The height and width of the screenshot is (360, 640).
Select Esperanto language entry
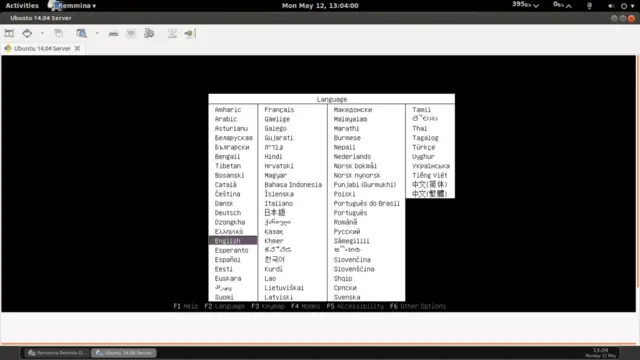tap(231, 251)
